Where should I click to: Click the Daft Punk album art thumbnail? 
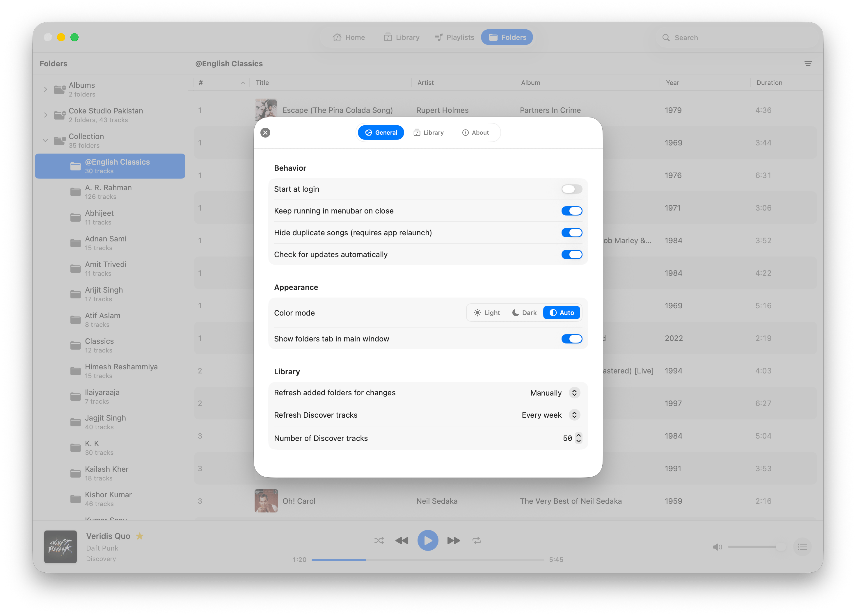click(x=61, y=546)
